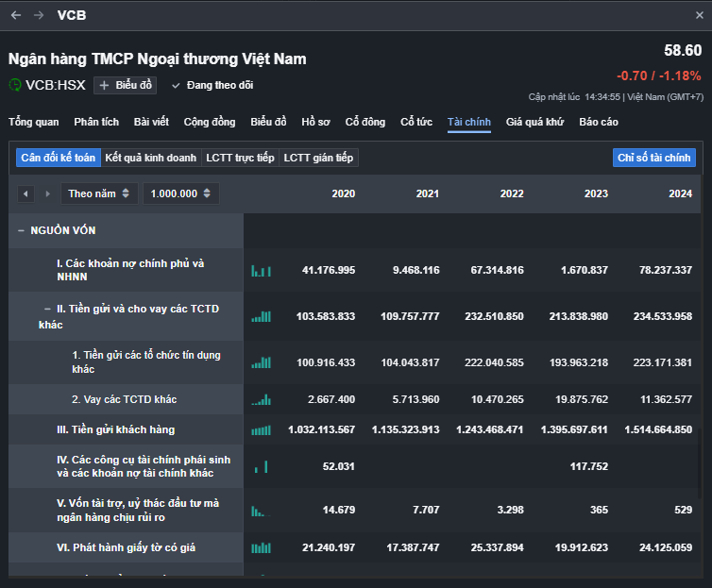Open the Phân tích tab
This screenshot has width=712, height=588.
96,122
